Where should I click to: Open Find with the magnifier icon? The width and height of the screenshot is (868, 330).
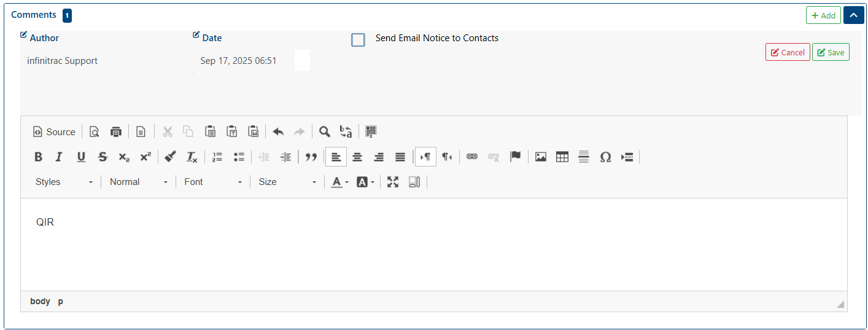coord(324,132)
